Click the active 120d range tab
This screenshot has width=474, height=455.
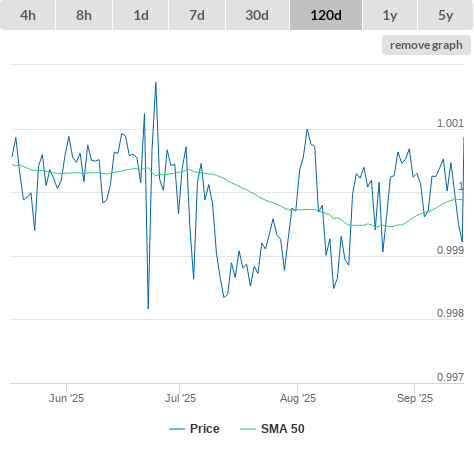(x=326, y=15)
